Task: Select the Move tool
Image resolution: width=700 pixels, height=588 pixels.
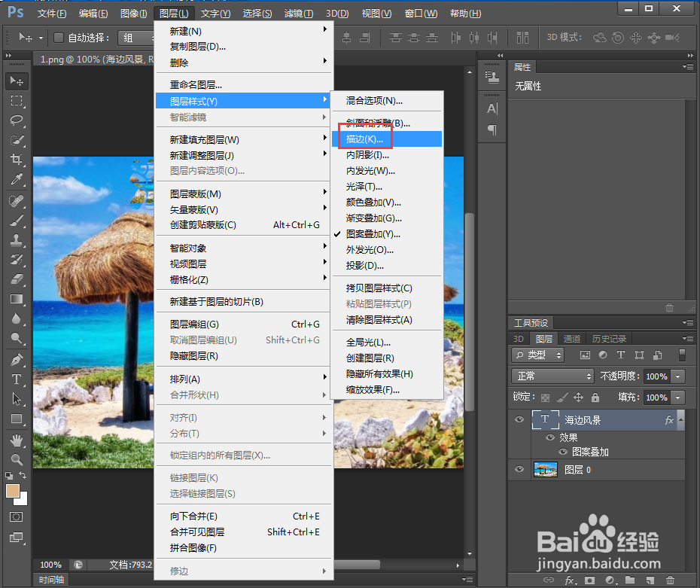Action: click(x=17, y=82)
